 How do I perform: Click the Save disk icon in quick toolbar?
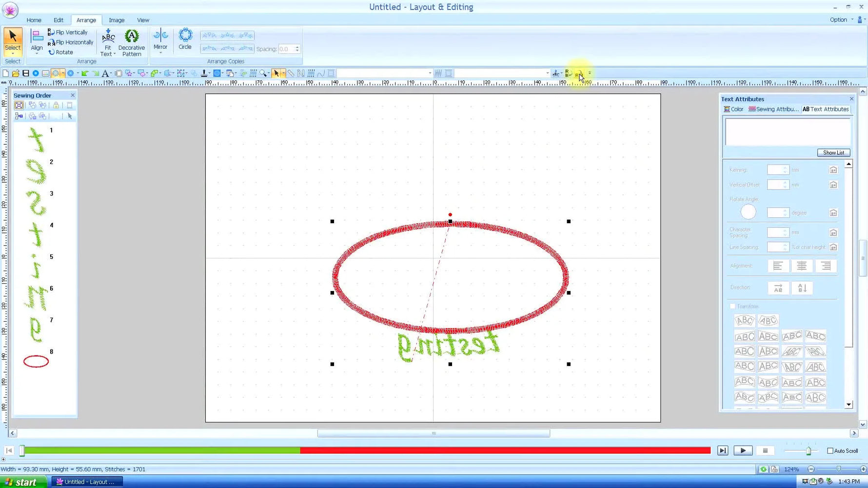[26, 73]
